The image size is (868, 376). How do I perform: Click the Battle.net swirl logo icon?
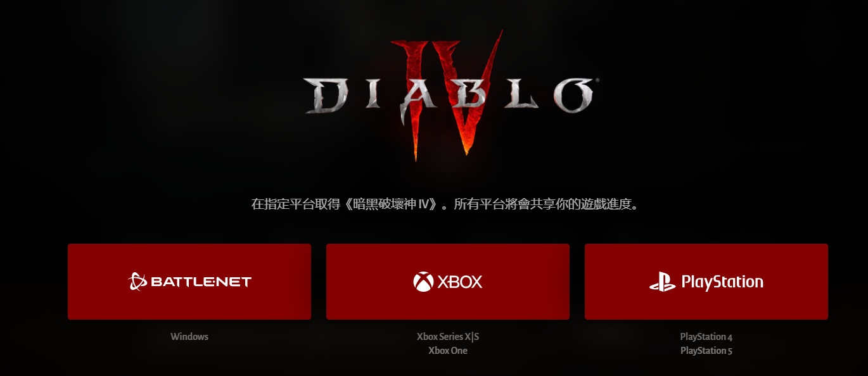point(137,282)
